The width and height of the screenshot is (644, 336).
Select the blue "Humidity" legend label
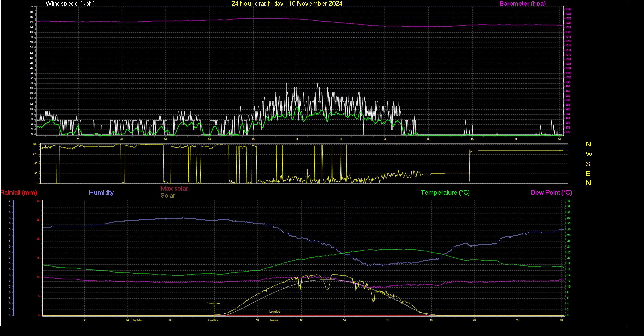pyautogui.click(x=101, y=193)
